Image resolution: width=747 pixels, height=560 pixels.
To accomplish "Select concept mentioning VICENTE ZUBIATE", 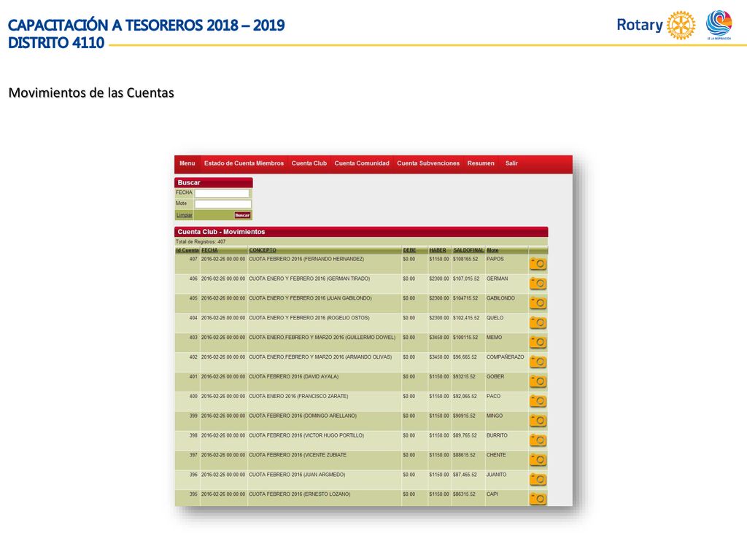I will coord(298,455).
